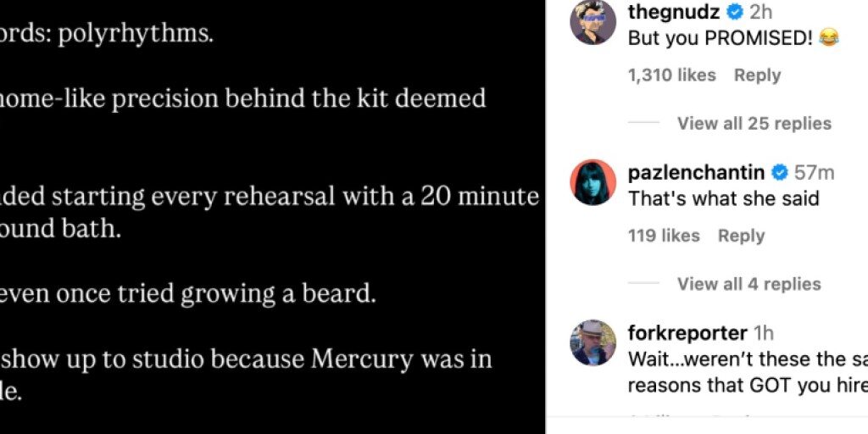Image resolution: width=868 pixels, height=434 pixels.
Task: Click pazlenchantin profile avatar
Action: 593,181
